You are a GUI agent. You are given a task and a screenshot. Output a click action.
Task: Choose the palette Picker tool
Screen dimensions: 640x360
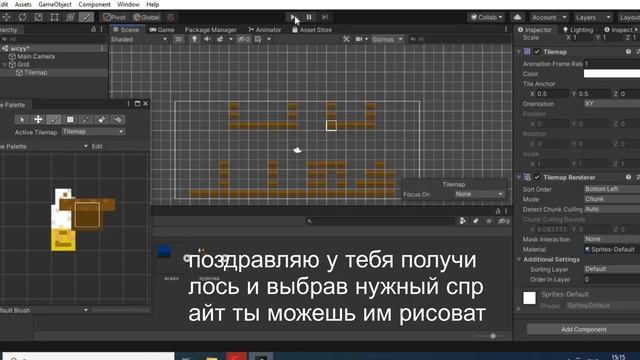(86, 120)
